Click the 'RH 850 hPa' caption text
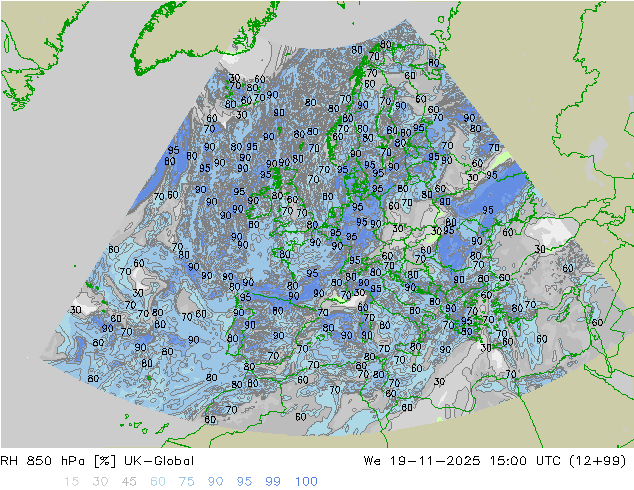 coord(42,461)
